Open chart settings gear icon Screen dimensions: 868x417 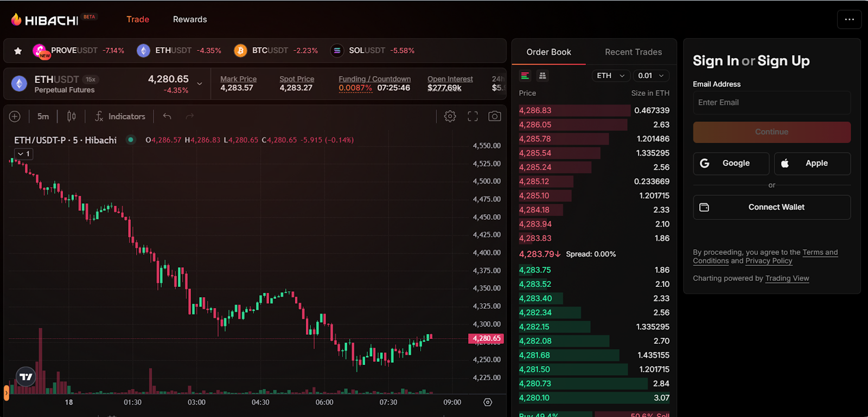point(450,116)
